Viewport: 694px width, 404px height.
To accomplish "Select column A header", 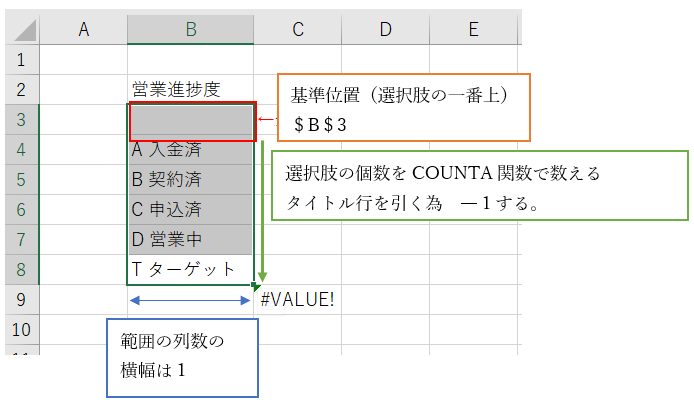I will [84, 30].
